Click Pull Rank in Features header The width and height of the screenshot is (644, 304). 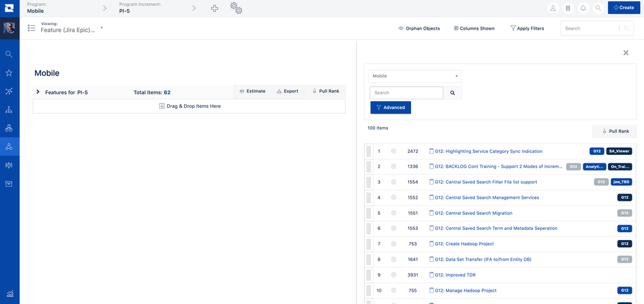325,91
